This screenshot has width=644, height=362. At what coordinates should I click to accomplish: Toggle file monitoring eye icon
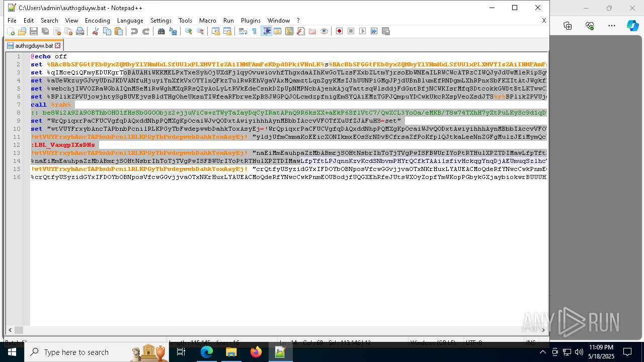pyautogui.click(x=324, y=31)
